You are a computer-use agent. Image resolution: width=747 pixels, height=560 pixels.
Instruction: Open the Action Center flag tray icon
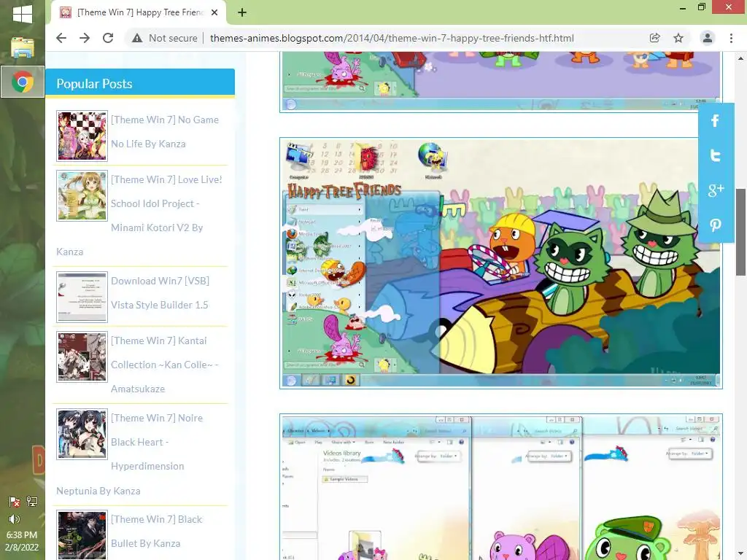(x=15, y=501)
